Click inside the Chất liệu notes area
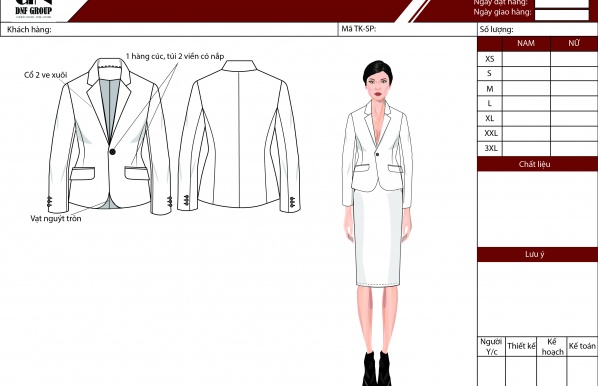The image size is (598, 386). click(537, 209)
